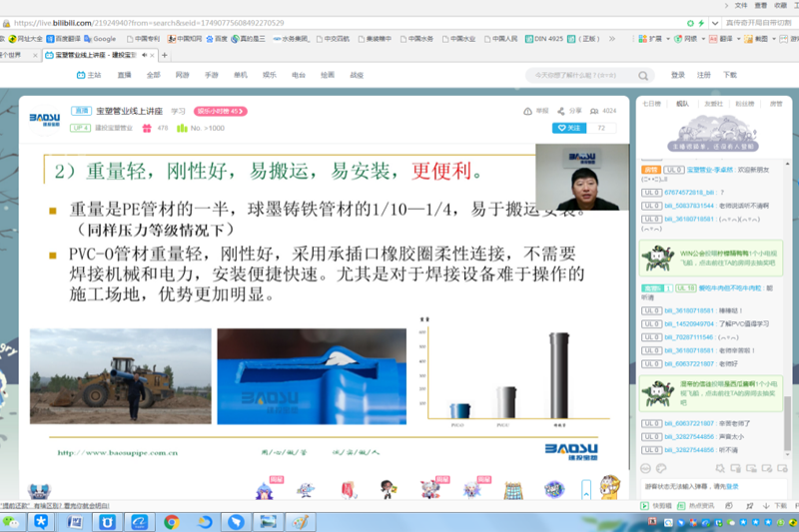799x532 pixels.
Task: Open the 娱乐 category in navigation
Action: click(270, 75)
